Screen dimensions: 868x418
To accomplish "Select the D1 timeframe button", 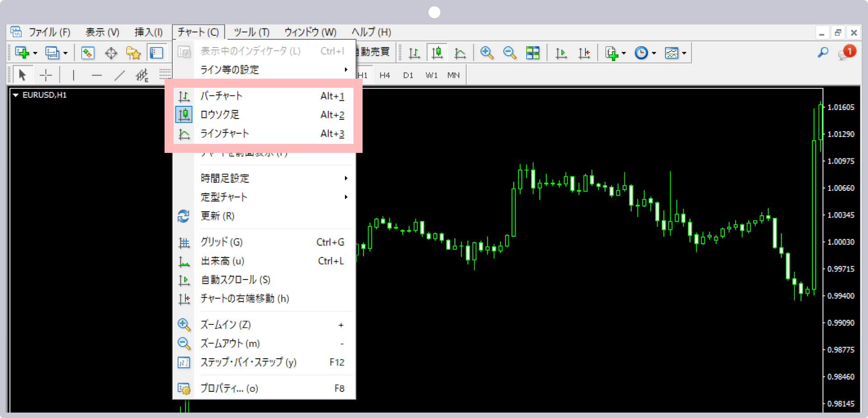I will [x=408, y=75].
